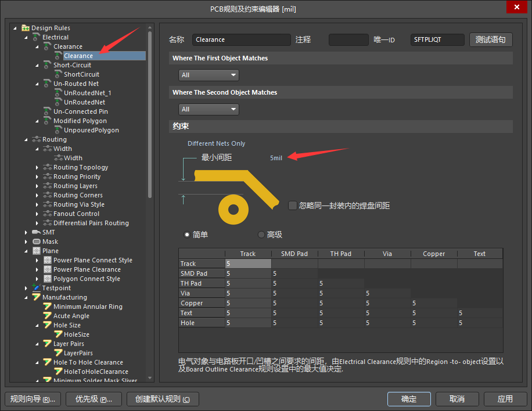Select the 简单 (simple) radio button
The width and height of the screenshot is (532, 411).
pos(186,235)
